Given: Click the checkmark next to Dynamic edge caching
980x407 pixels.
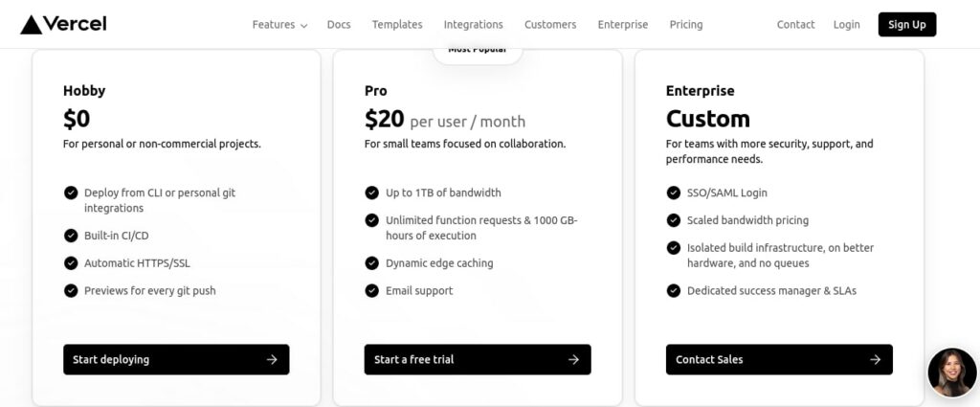Looking at the screenshot, I should pyautogui.click(x=372, y=263).
